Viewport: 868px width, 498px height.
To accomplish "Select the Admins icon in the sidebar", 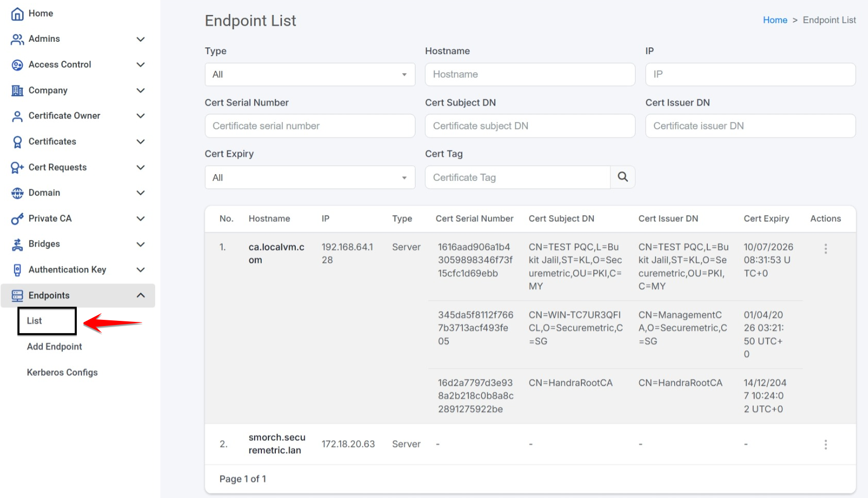I will [17, 39].
